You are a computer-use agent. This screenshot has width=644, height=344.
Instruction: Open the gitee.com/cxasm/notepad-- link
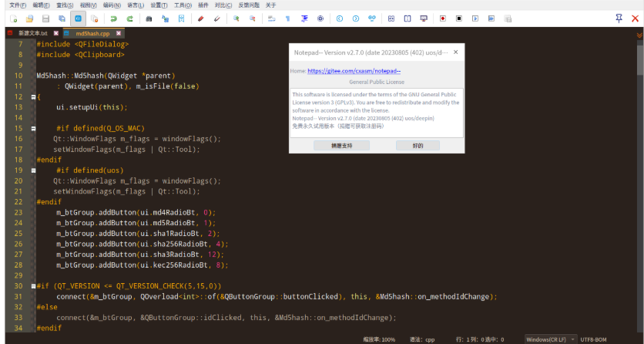point(354,71)
